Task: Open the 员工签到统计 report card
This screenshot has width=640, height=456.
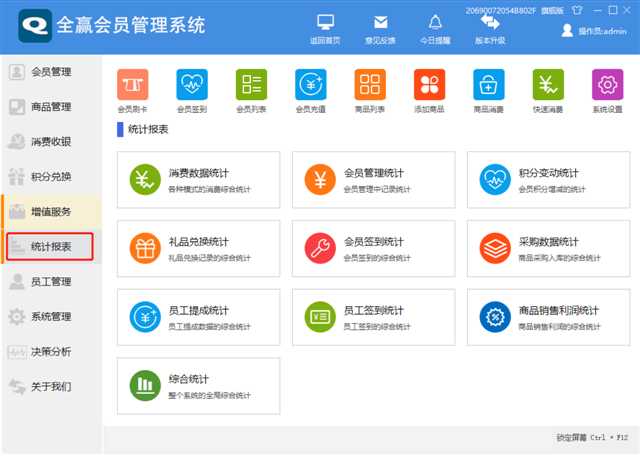Action: pos(373,317)
